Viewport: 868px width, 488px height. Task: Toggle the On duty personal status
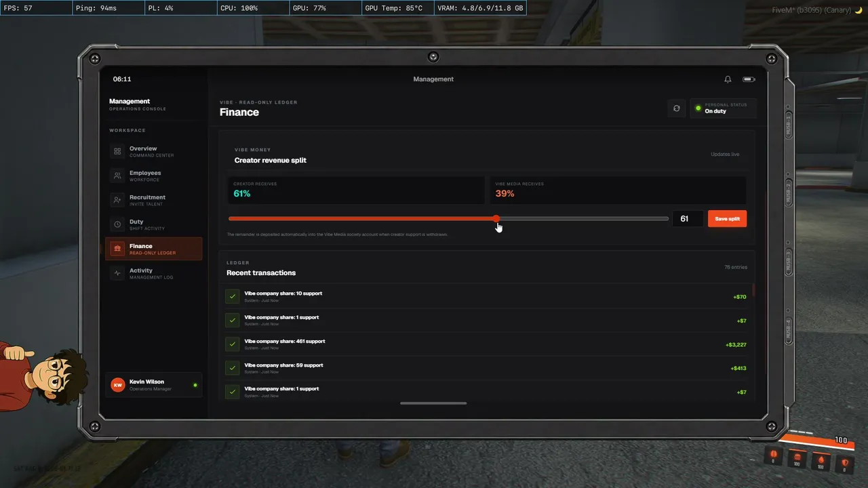723,108
